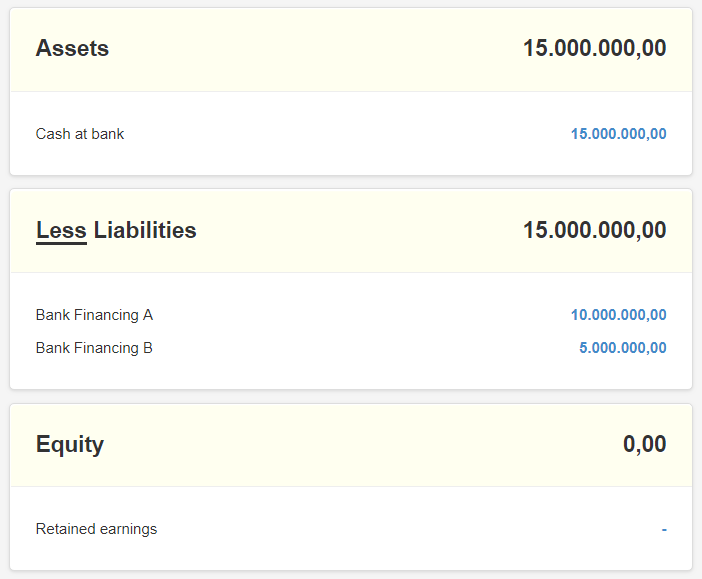This screenshot has height=579, width=702.
Task: Click the word Liabilities in the heading
Action: pos(145,230)
